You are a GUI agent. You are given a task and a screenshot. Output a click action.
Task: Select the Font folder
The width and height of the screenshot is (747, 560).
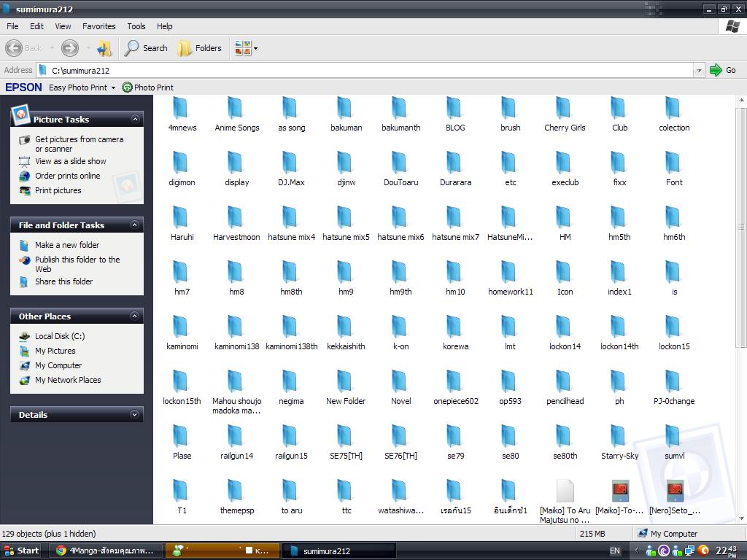pyautogui.click(x=673, y=169)
